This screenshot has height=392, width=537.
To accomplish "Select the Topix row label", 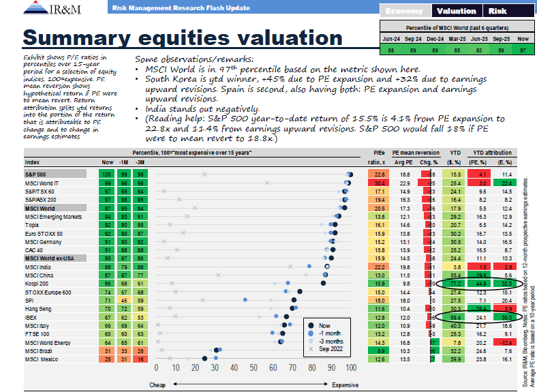I will (32, 225).
